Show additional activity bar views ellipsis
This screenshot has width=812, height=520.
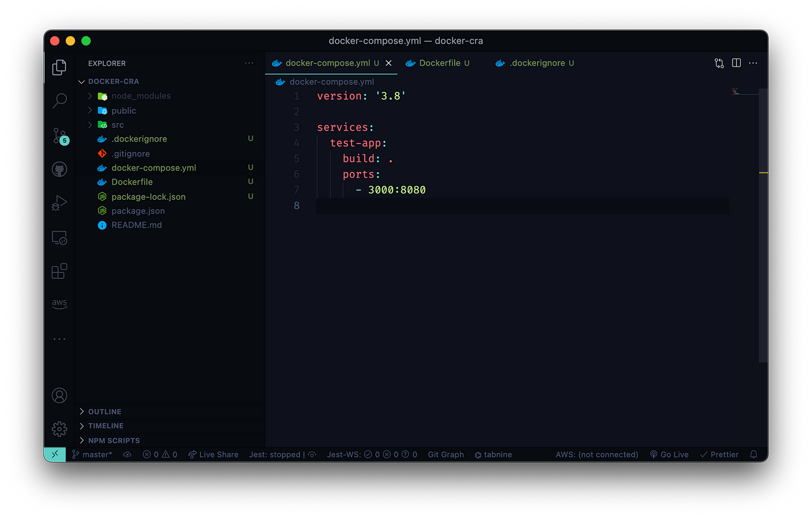tap(59, 339)
